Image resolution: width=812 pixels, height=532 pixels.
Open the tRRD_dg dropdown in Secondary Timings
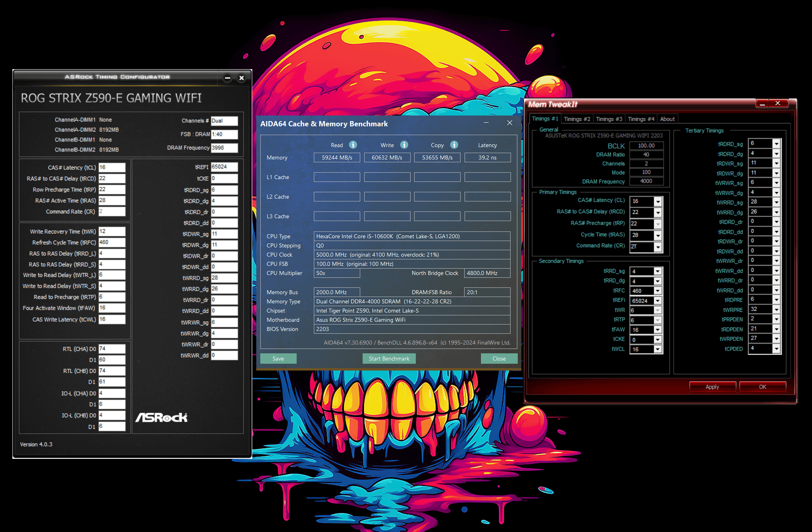[658, 281]
